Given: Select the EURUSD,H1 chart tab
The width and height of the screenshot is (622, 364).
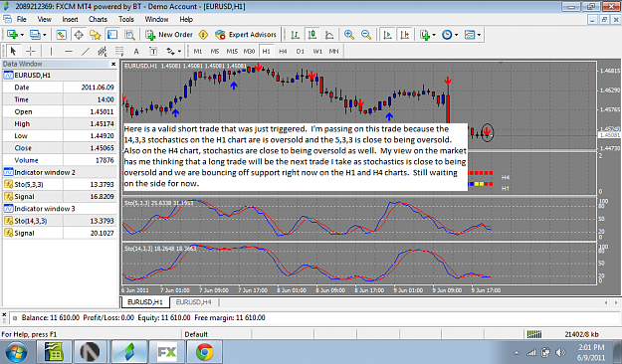Looking at the screenshot, I should pos(145,302).
